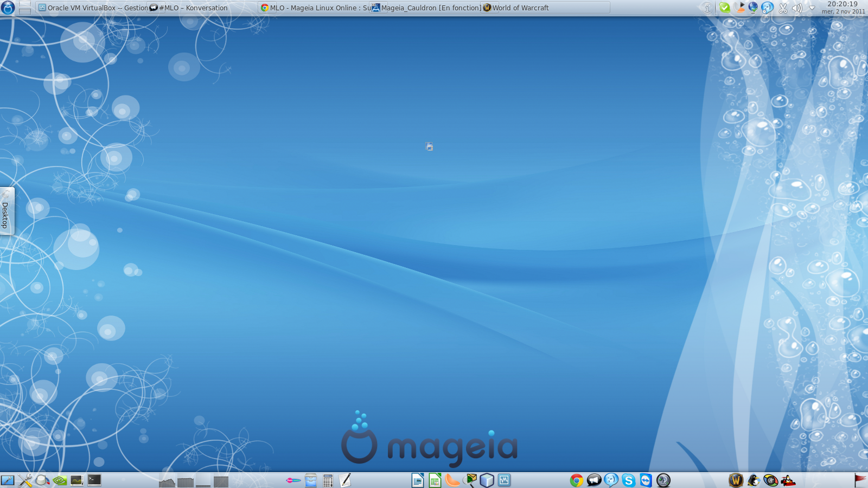The width and height of the screenshot is (868, 488).
Task: Launch Skype from bottom panel
Action: [x=629, y=480]
